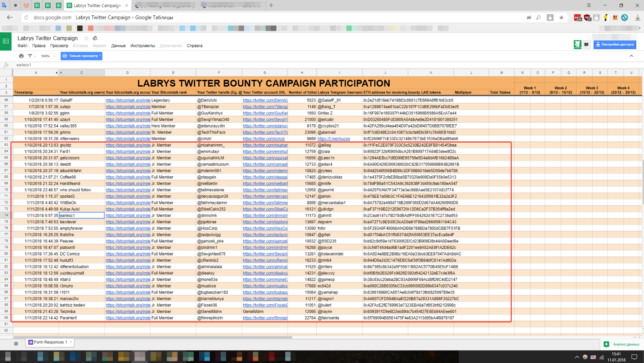The image size is (644, 363).
Task: Open the Просмотр menu
Action: [x=59, y=46]
